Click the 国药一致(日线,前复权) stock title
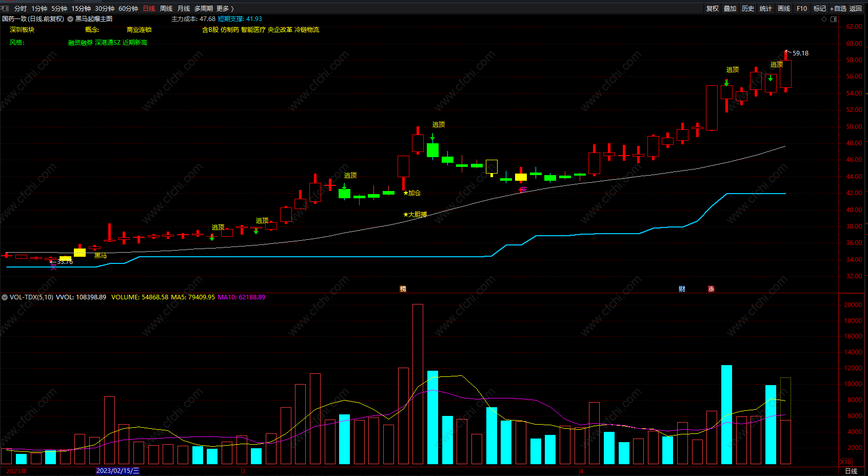 (33, 19)
